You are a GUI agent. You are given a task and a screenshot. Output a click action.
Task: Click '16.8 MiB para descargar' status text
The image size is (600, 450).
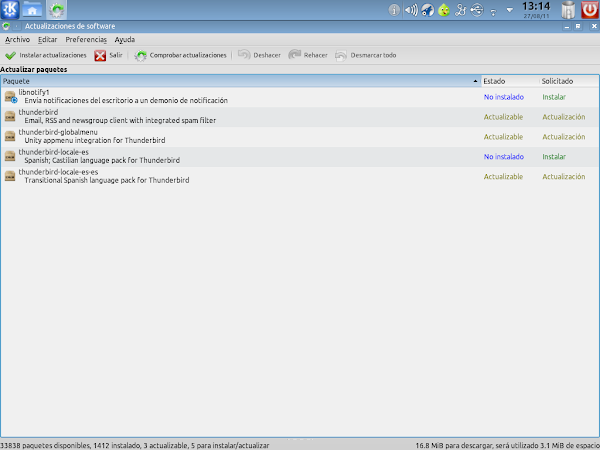click(x=507, y=446)
